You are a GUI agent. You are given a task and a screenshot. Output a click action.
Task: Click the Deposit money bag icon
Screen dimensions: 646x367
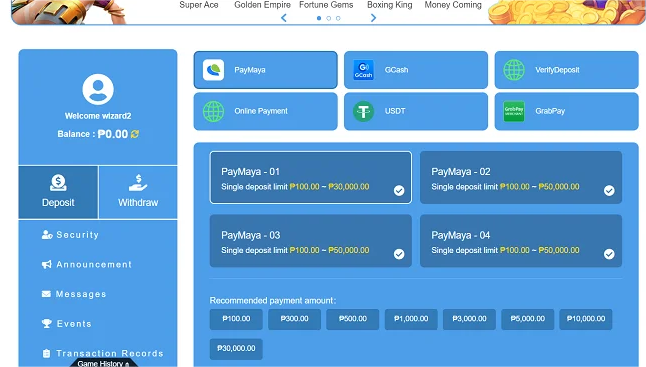point(58,182)
